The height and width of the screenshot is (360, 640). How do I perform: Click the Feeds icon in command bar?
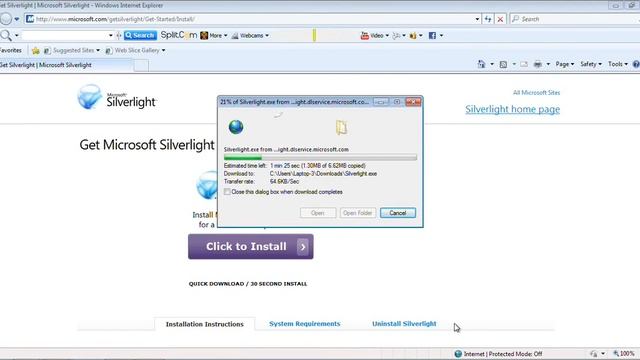(503, 64)
